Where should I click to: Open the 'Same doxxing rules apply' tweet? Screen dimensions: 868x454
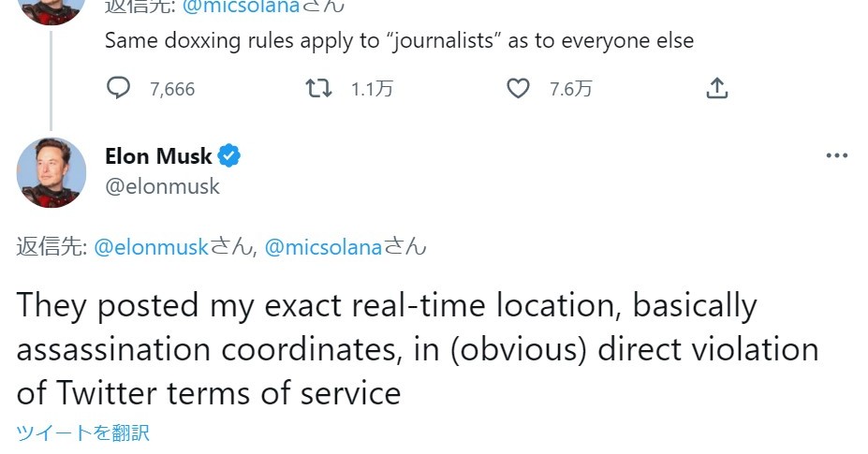399,41
